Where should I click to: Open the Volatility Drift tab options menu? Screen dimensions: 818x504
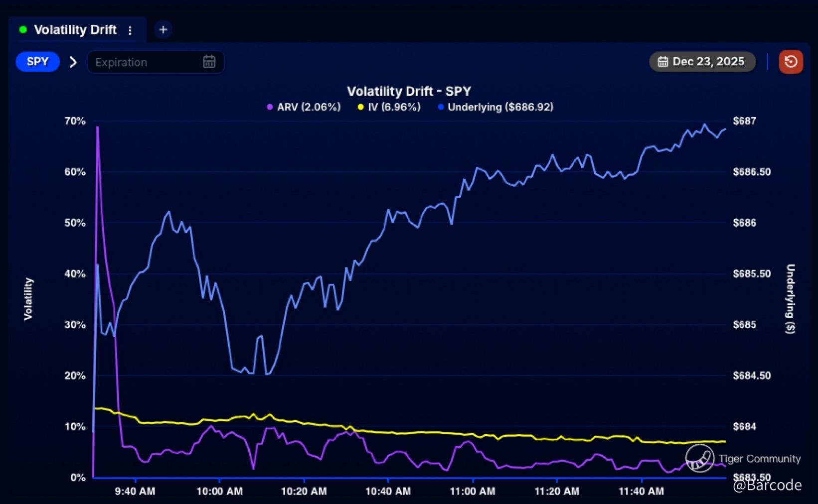coord(130,30)
